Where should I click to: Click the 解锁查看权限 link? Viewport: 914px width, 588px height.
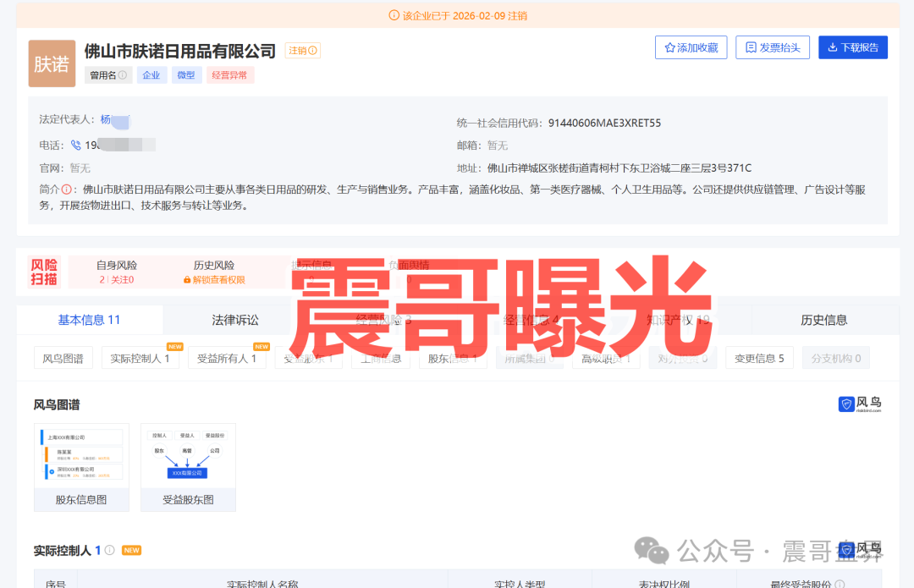tap(218, 278)
